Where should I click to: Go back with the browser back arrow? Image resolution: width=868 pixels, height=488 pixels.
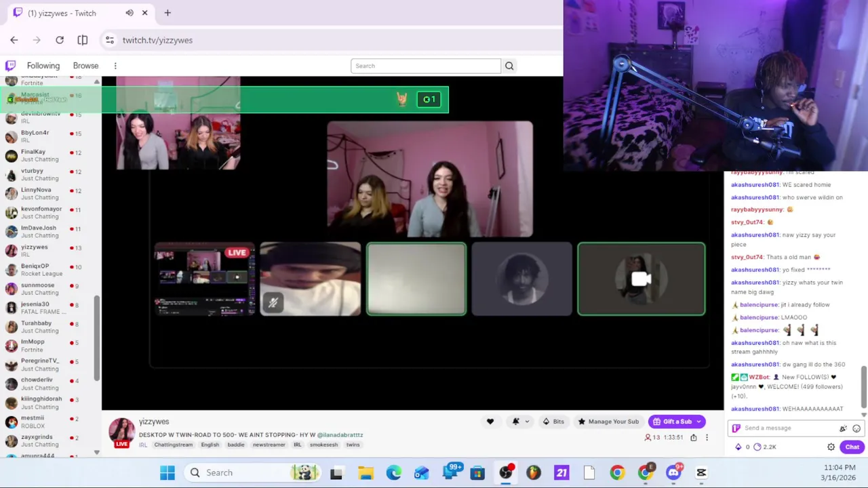pos(14,40)
